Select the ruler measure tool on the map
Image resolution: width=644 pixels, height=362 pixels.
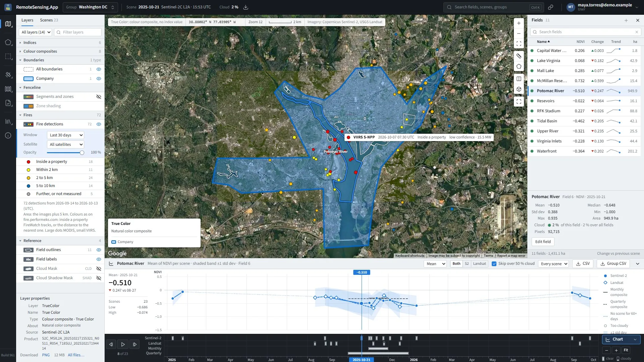[519, 56]
